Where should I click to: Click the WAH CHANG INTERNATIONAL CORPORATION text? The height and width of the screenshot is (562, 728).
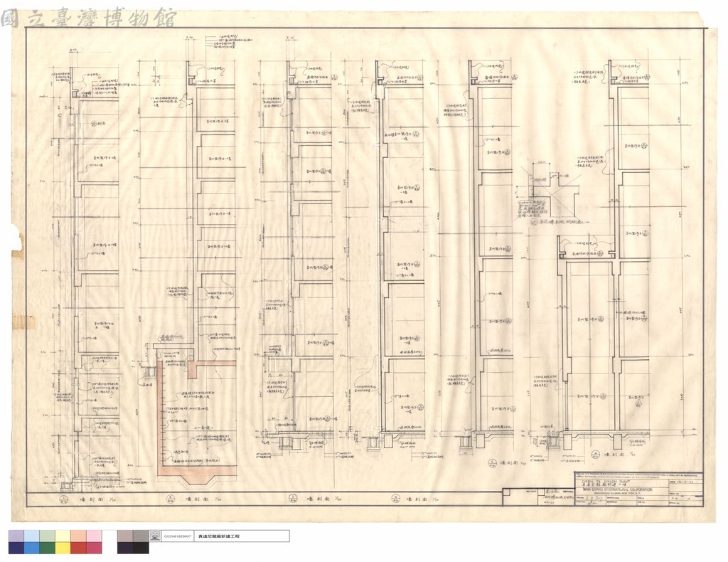(x=617, y=489)
